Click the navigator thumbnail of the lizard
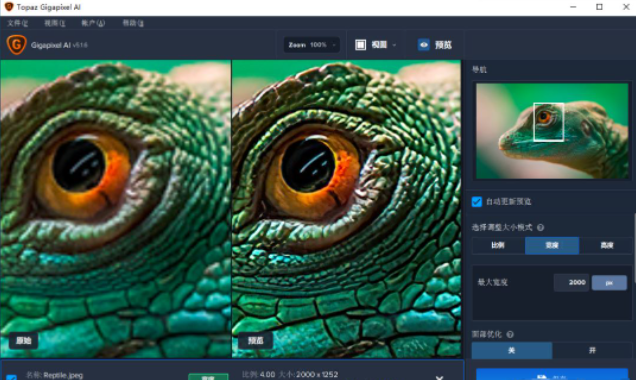The image size is (636, 380). [x=552, y=131]
